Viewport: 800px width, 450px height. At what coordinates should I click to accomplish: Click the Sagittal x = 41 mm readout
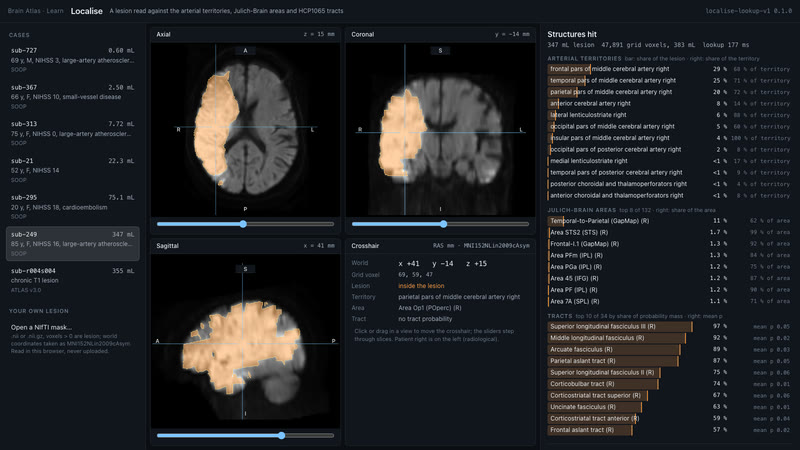[319, 246]
